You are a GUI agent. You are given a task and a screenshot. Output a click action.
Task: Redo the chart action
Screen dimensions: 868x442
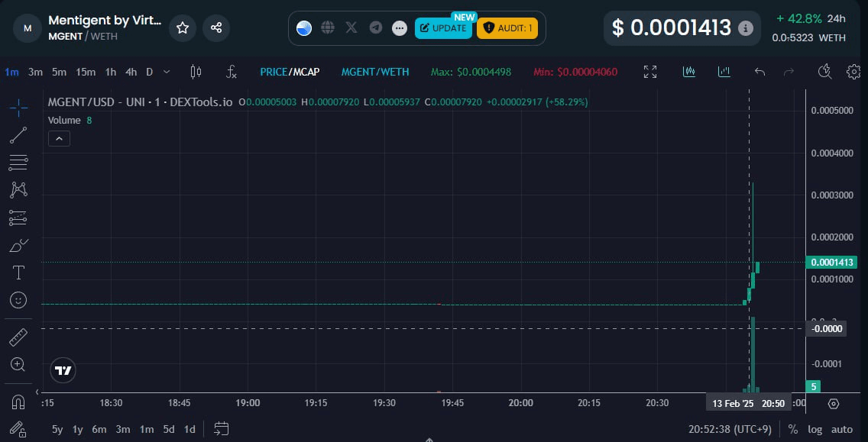pos(789,72)
